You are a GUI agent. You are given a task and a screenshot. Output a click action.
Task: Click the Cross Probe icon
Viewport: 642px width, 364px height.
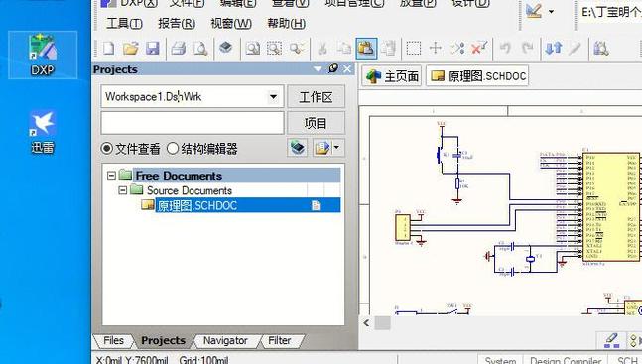pos(575,49)
